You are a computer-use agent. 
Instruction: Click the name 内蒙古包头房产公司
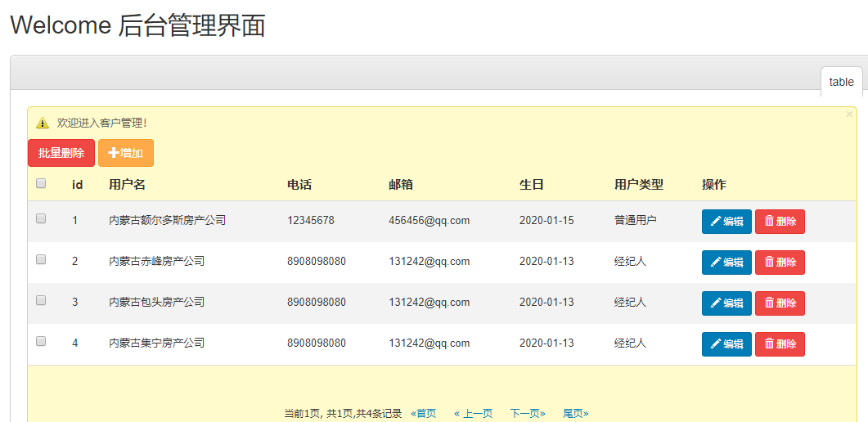click(156, 302)
